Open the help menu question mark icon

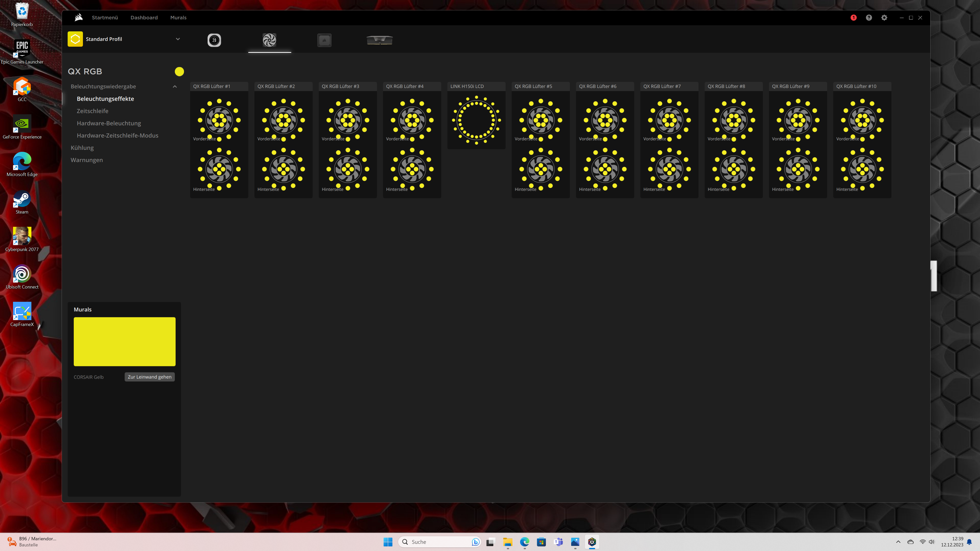pos(868,18)
